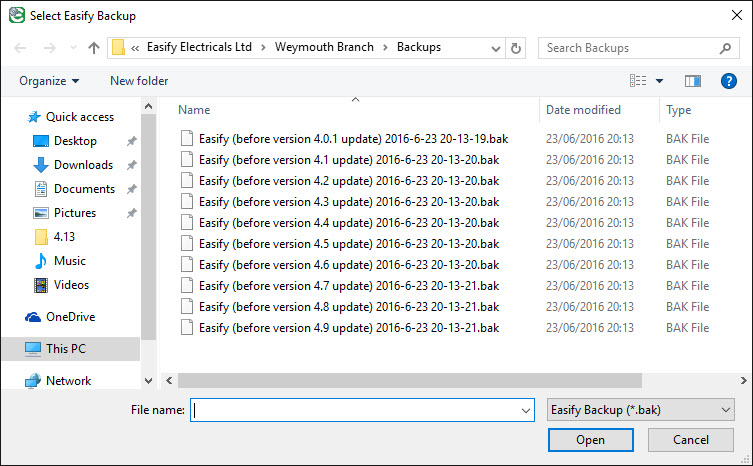Open the Downloads folder in Quick access
The width and height of the screenshot is (753, 466).
tap(82, 165)
